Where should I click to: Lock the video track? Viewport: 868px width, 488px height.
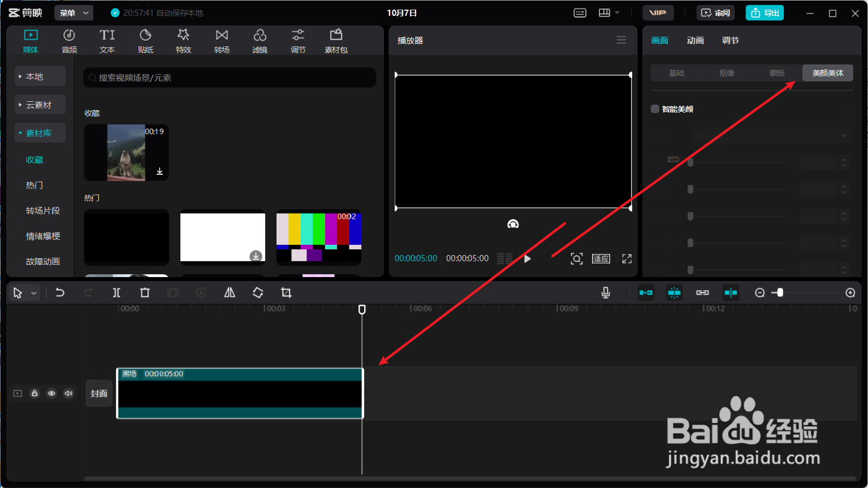click(x=34, y=394)
